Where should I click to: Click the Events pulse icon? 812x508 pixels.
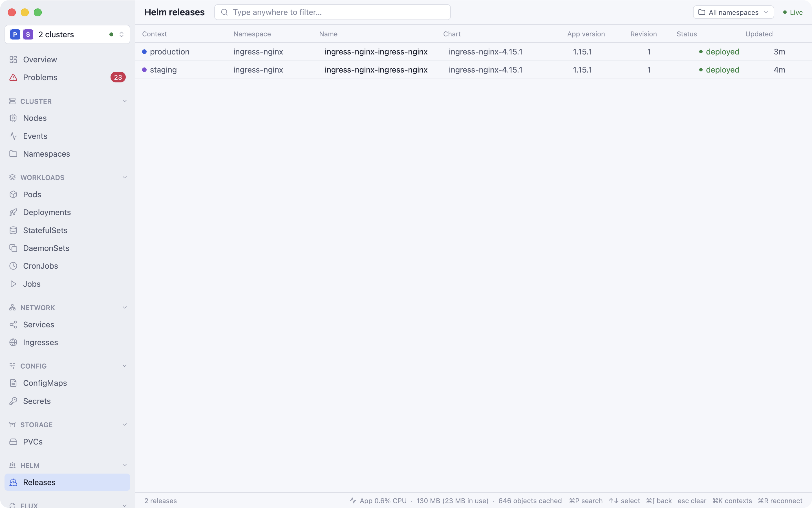click(x=13, y=136)
